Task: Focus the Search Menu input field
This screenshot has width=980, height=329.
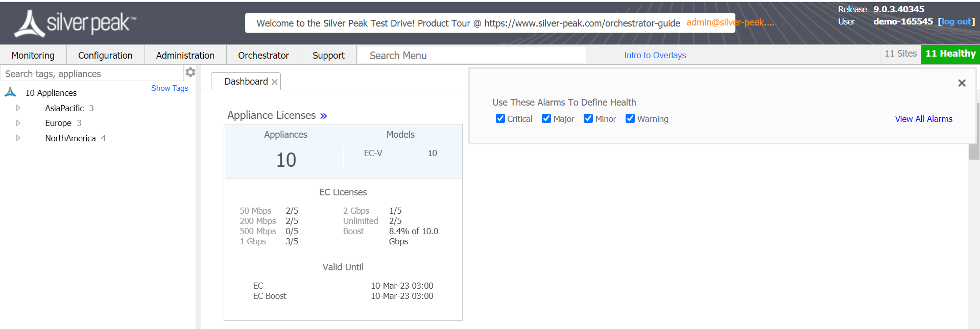Action: click(x=472, y=55)
